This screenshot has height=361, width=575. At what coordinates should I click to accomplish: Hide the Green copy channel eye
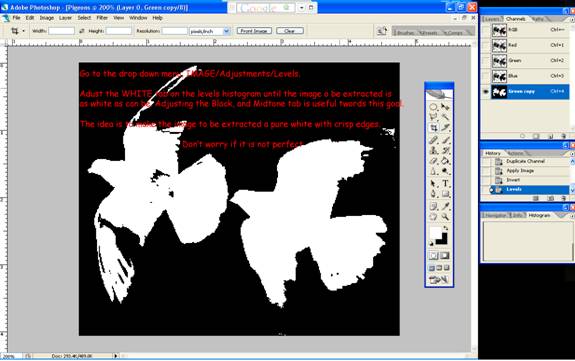click(x=486, y=92)
